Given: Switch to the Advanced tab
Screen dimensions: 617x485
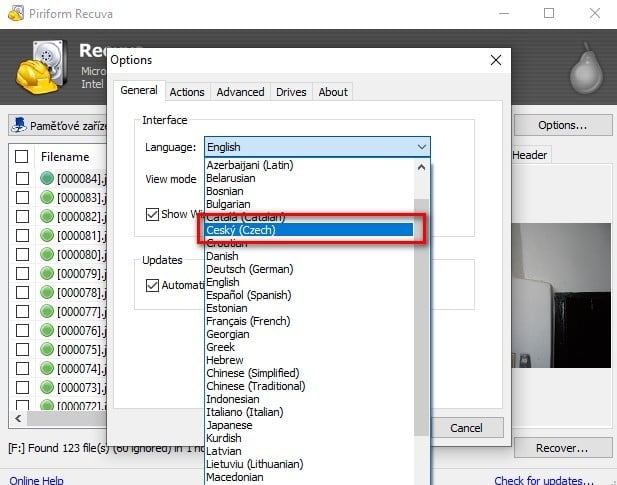Looking at the screenshot, I should point(240,92).
